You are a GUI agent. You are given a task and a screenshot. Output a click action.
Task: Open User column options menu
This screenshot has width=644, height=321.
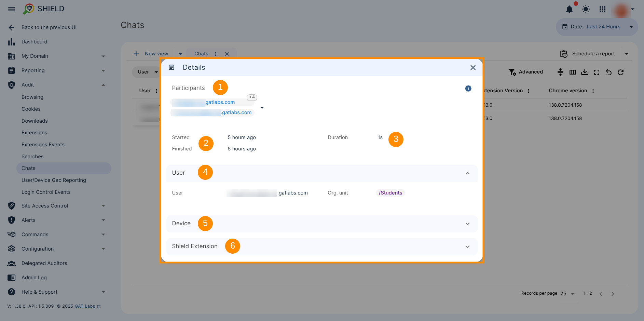156,91
